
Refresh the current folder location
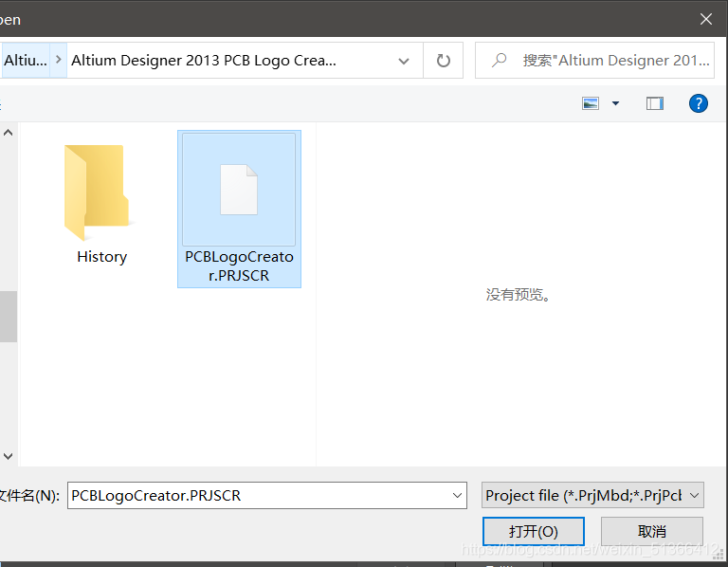click(444, 61)
